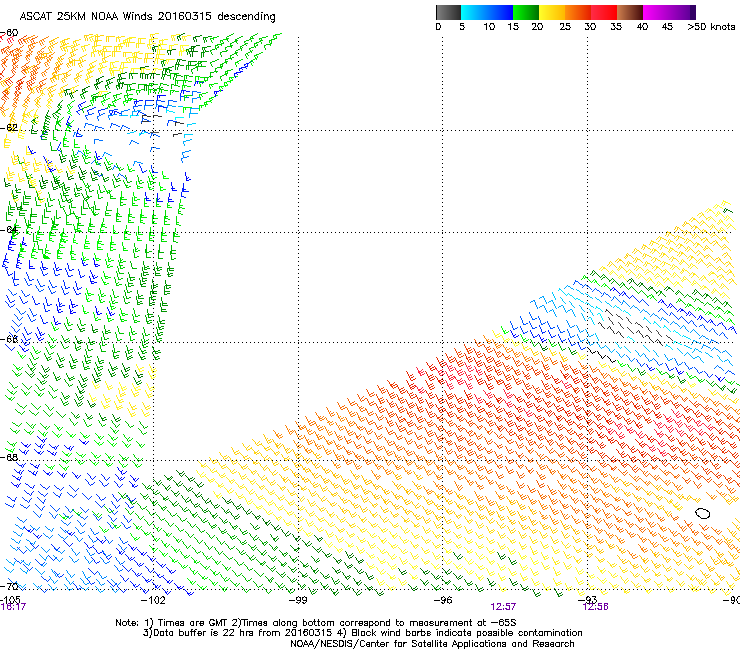Screen dimensions: 740x650
Task: Click the -105 longitude axis label
Action: pyautogui.click(x=10, y=599)
